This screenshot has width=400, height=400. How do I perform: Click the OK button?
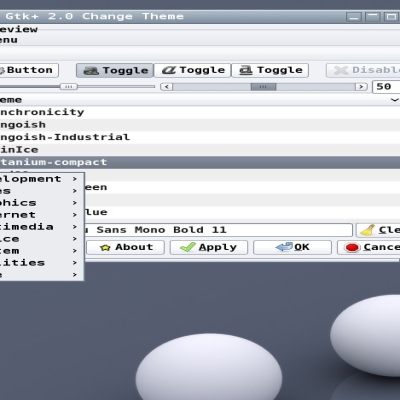click(292, 247)
